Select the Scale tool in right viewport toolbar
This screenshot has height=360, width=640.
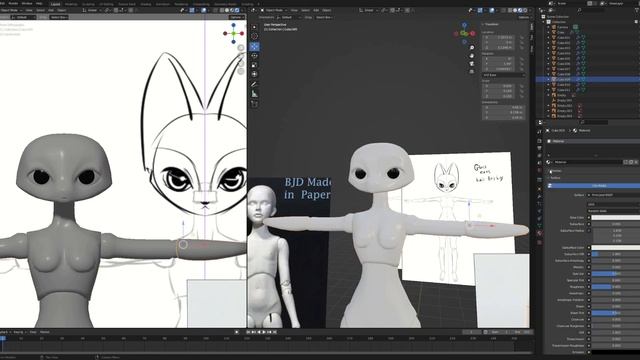point(254,65)
